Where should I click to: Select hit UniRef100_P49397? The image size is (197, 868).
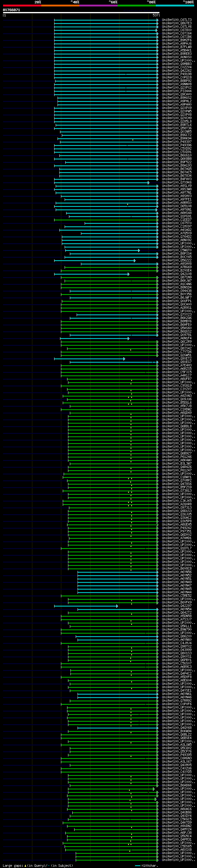click(177, 142)
